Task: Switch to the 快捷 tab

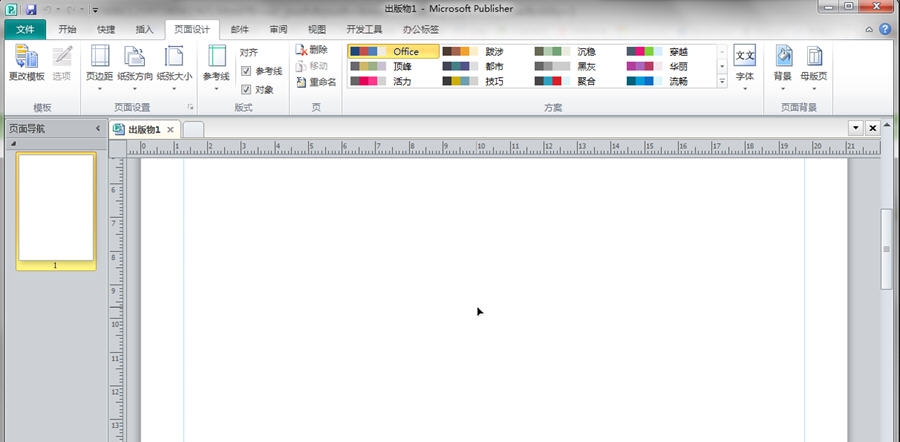Action: coord(106,30)
